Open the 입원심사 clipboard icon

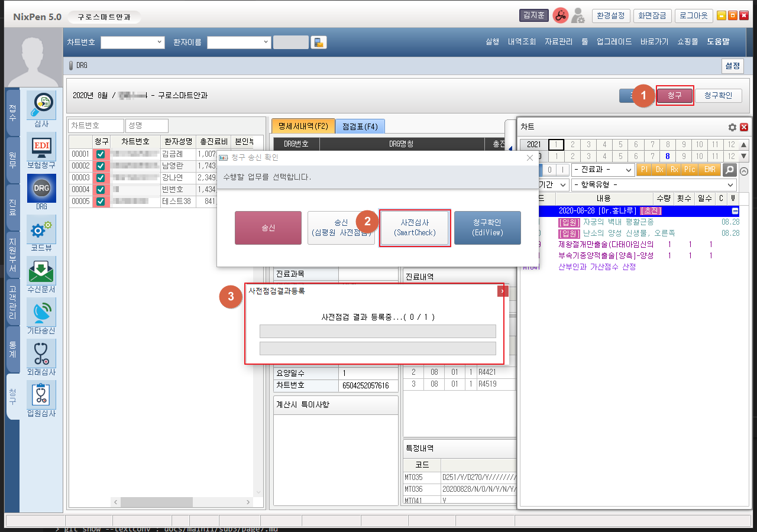point(41,395)
